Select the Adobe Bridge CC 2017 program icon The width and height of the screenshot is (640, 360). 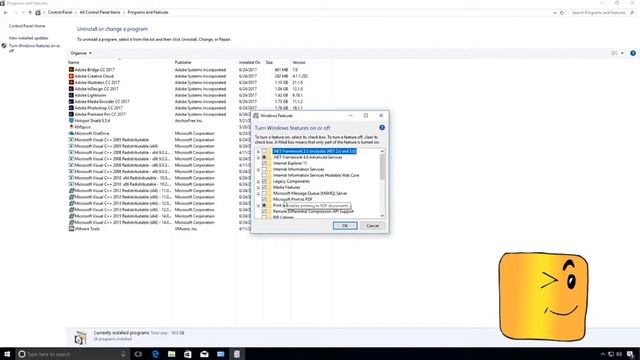click(x=71, y=70)
